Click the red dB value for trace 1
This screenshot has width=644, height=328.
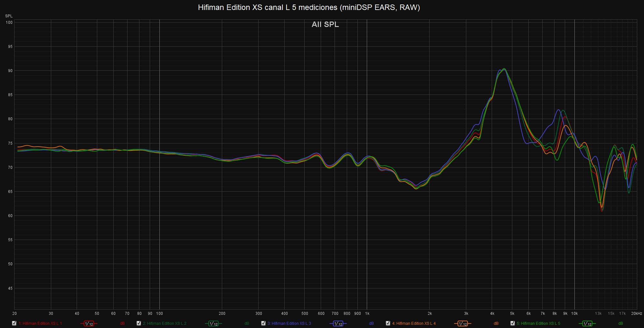click(x=122, y=323)
